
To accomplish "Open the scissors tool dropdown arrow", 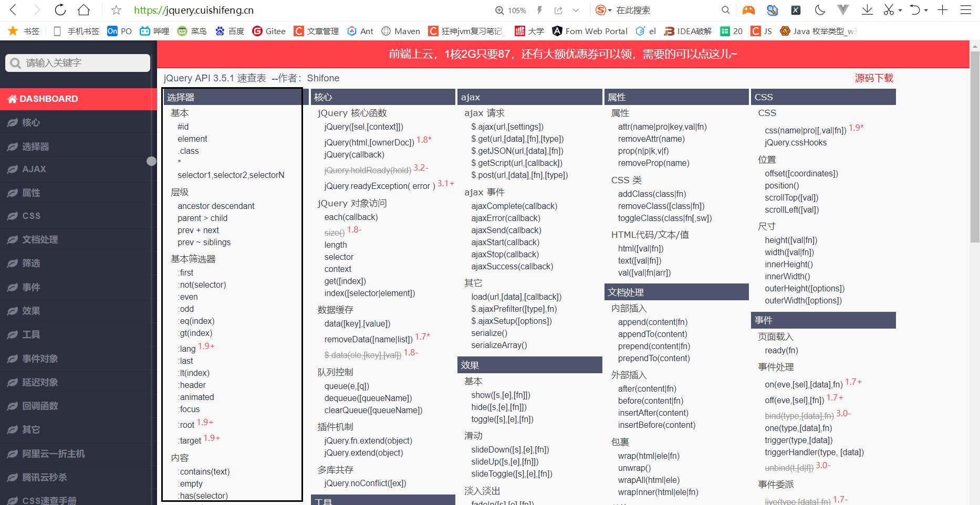I will pos(900,10).
